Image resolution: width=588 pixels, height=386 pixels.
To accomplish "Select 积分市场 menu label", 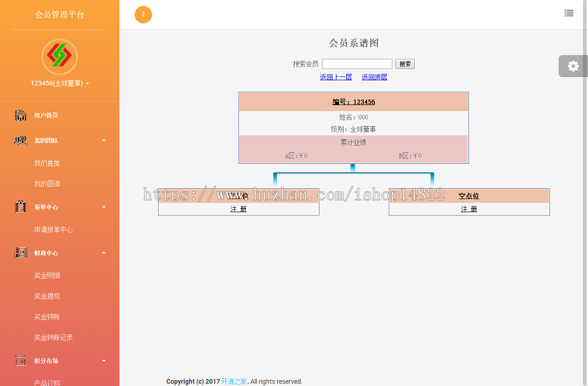I will (46, 361).
